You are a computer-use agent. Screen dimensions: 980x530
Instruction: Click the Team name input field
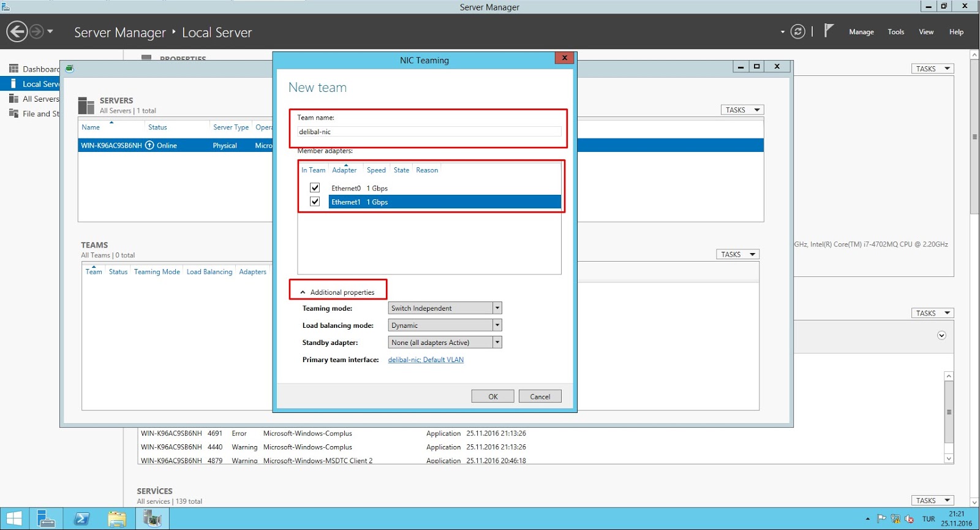429,132
